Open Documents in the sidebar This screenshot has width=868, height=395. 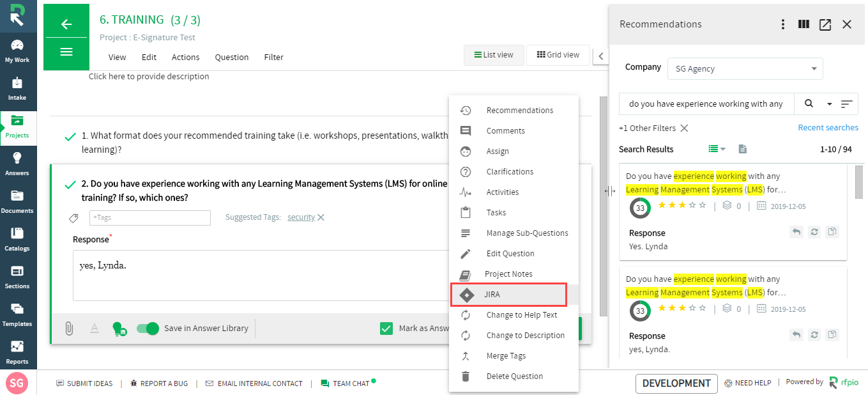click(17, 202)
